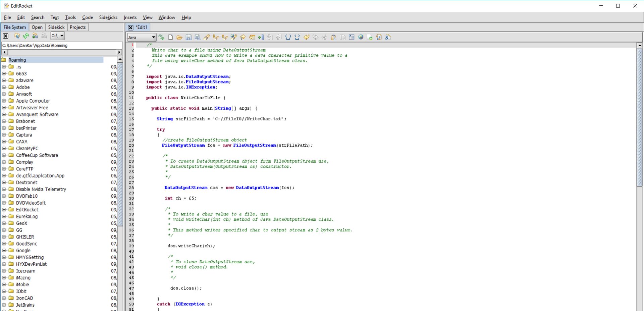The width and height of the screenshot is (644, 311).
Task: Select the iMazing folder
Action: click(23, 278)
